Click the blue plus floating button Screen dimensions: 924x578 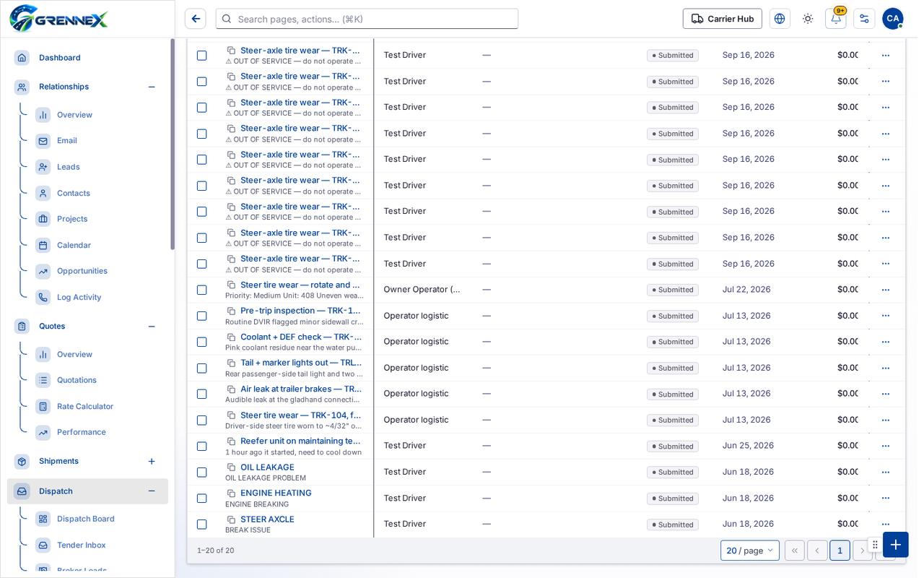click(896, 545)
